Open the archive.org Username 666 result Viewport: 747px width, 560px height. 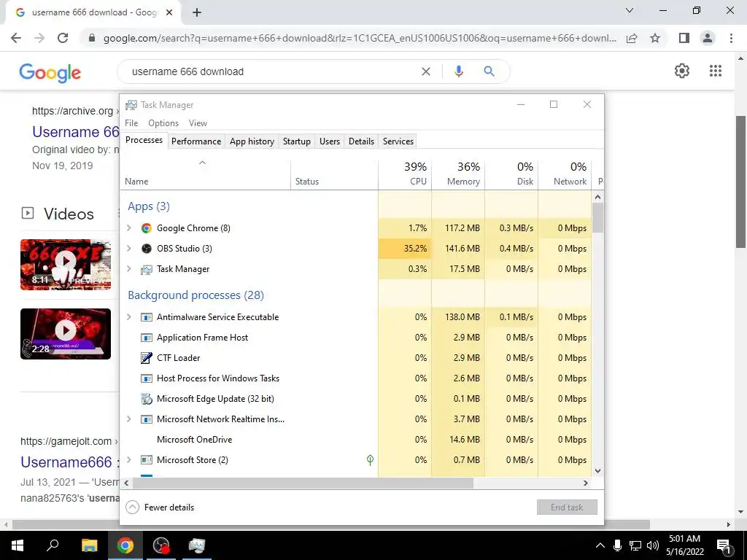tap(75, 132)
